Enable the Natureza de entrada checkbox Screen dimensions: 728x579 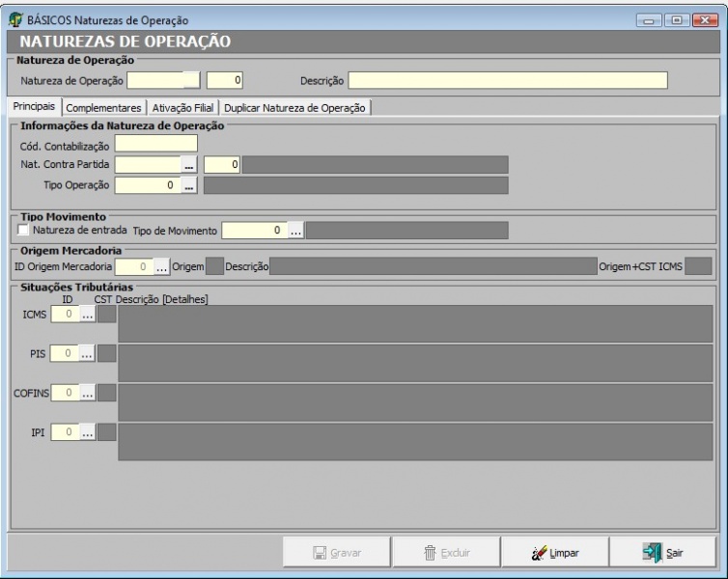(24, 231)
